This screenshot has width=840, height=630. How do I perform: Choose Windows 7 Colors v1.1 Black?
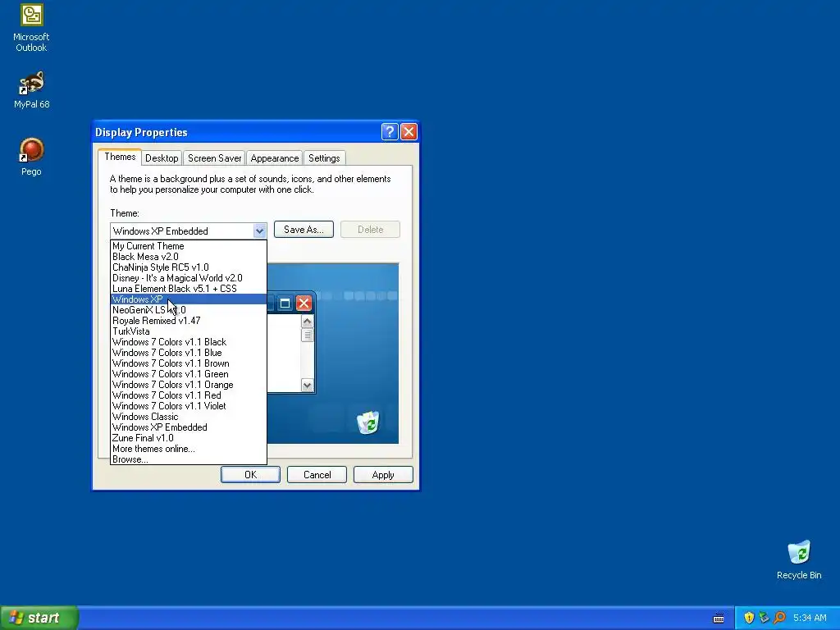[x=189, y=342]
